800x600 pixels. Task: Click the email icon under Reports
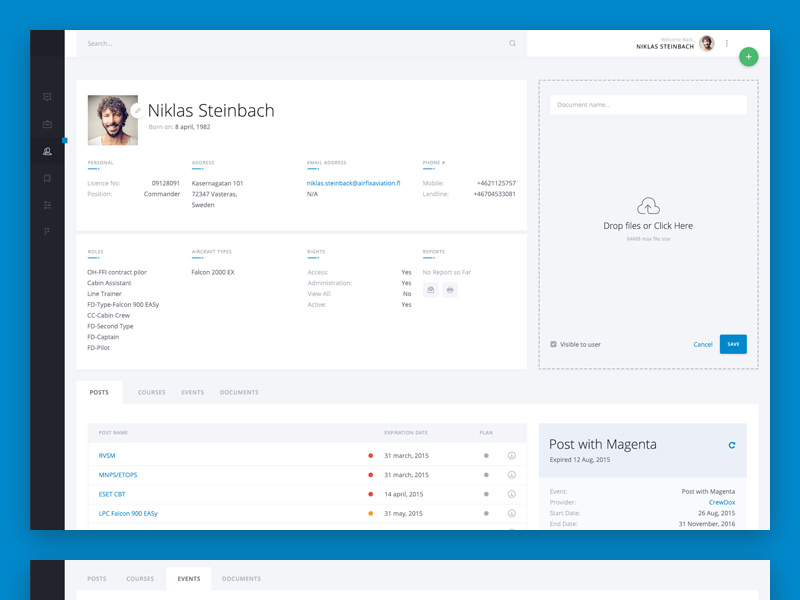tap(430, 288)
